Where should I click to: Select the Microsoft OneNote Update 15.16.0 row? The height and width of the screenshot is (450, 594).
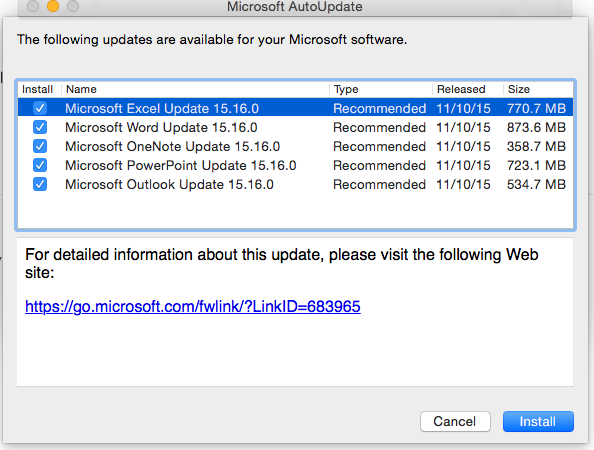[295, 146]
